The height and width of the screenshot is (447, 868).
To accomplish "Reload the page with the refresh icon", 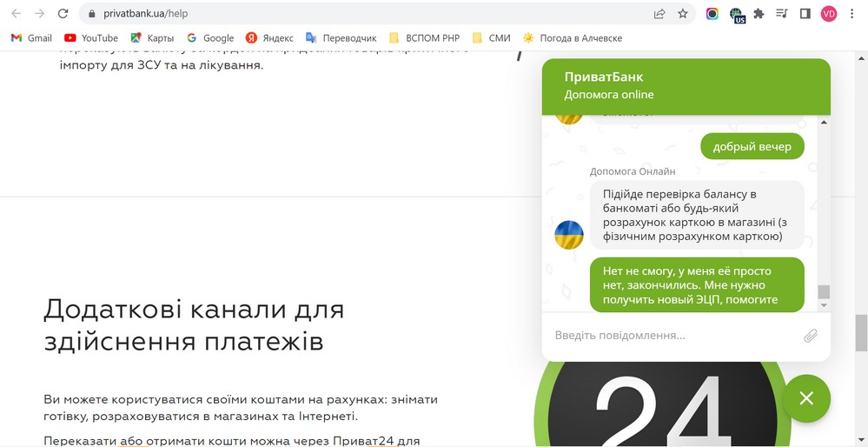I will point(63,14).
